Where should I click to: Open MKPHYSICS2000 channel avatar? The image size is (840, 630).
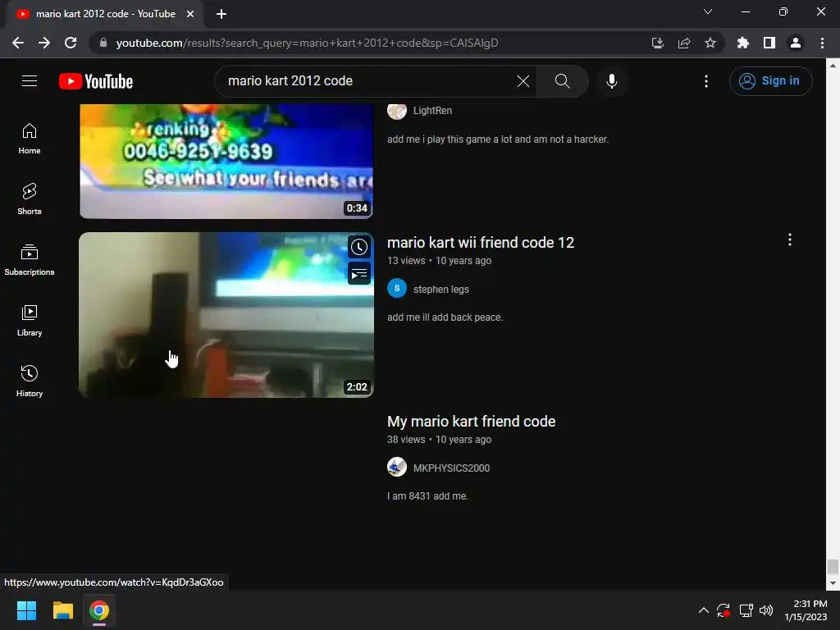pyautogui.click(x=397, y=467)
